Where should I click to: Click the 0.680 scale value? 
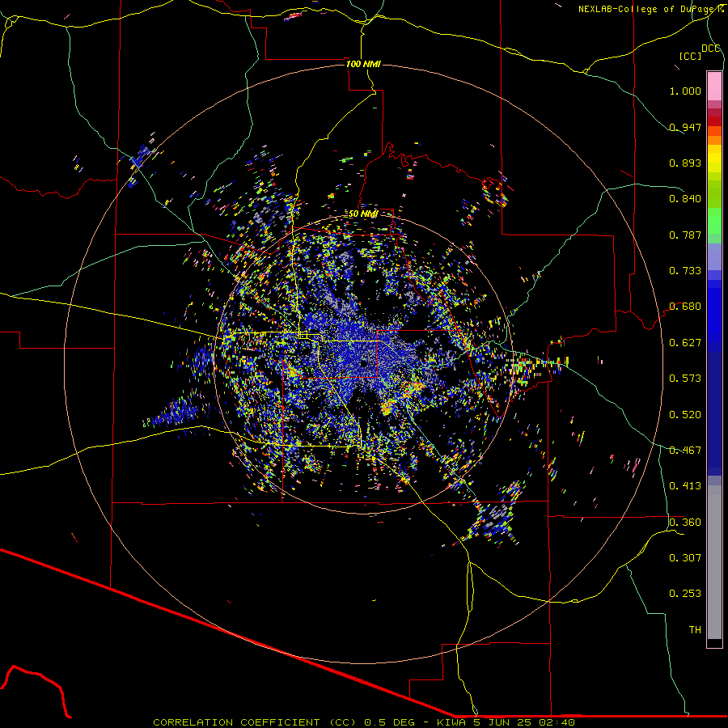[x=685, y=307]
